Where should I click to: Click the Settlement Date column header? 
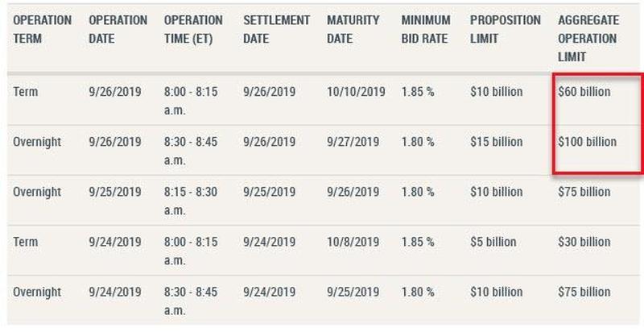(x=276, y=29)
